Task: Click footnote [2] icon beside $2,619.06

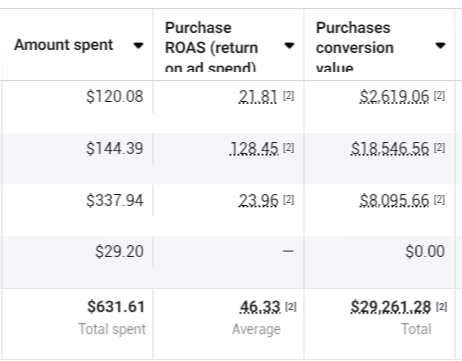Action: coord(439,96)
